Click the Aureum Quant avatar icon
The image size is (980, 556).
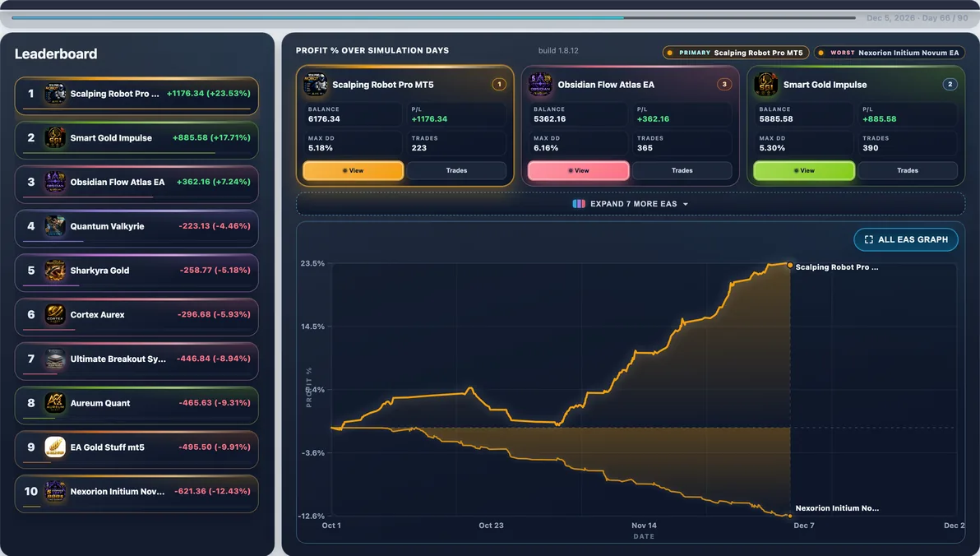pyautogui.click(x=55, y=403)
